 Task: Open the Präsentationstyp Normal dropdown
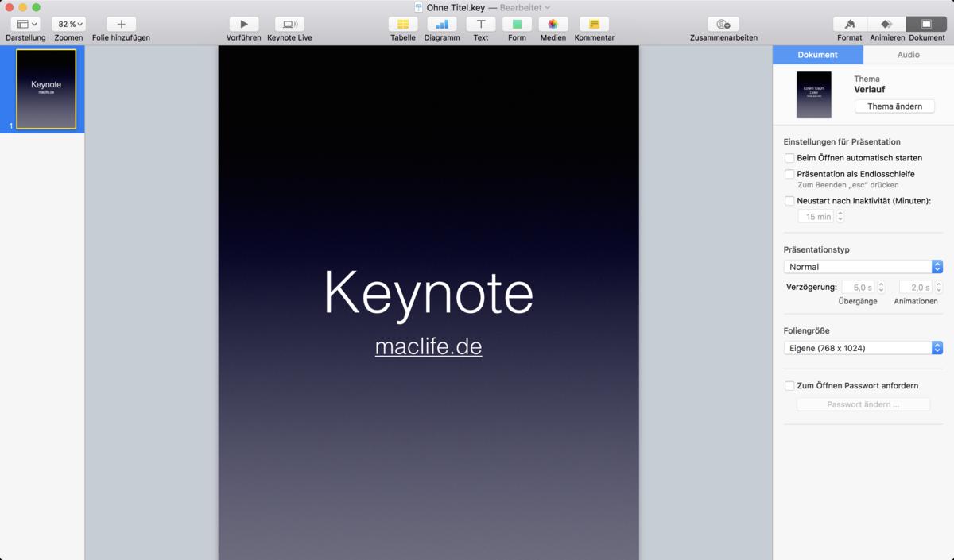point(863,267)
